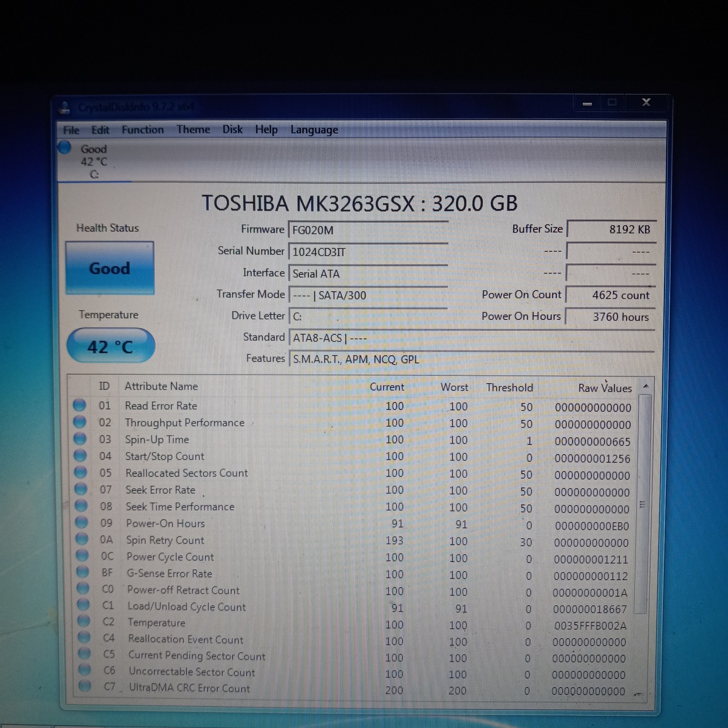Click the blue status circle for drive C:

pos(65,147)
